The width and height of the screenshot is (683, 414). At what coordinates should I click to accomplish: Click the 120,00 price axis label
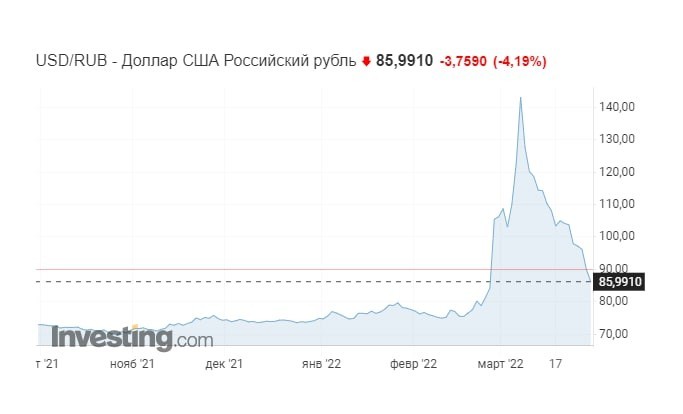point(615,172)
